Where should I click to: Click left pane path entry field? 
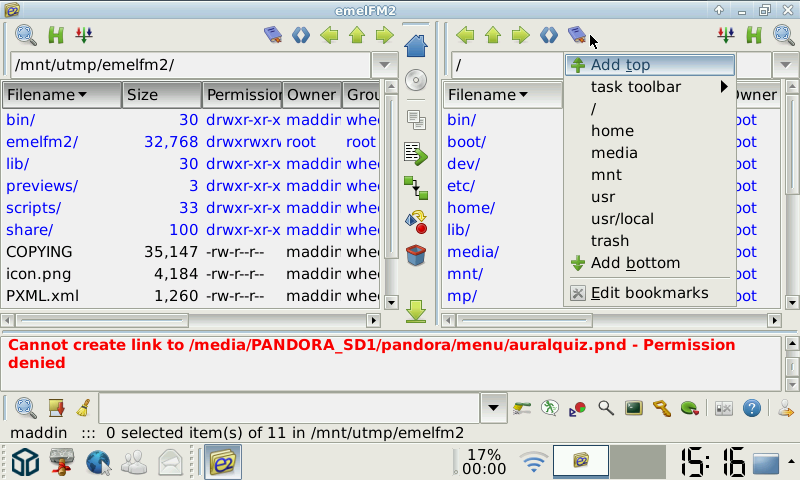(x=191, y=65)
